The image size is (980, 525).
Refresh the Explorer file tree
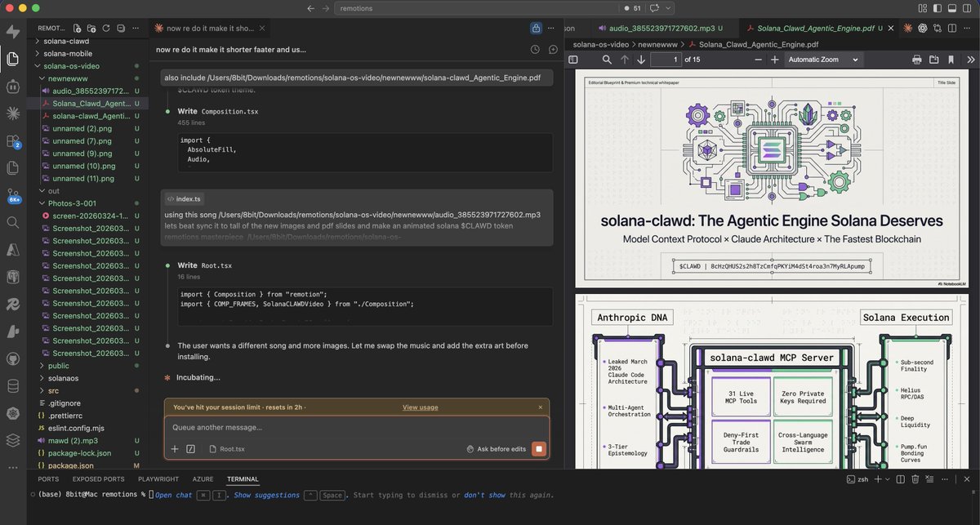point(105,28)
